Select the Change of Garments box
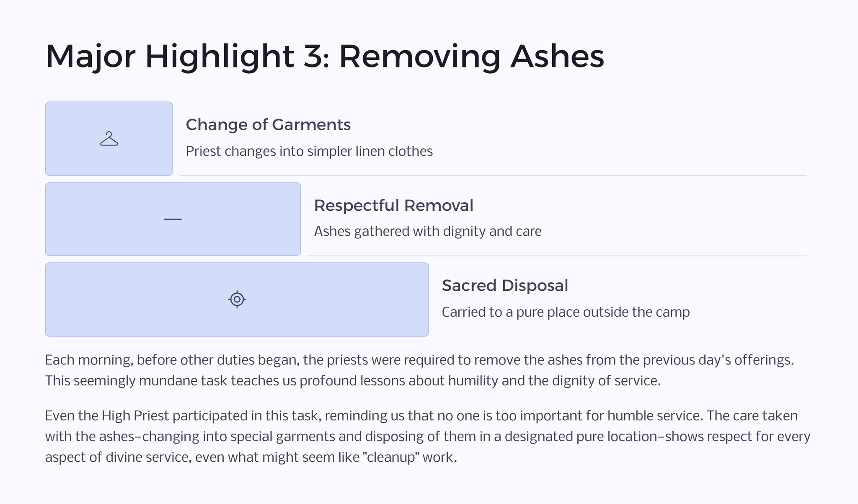Image resolution: width=858 pixels, height=504 pixels. point(109,139)
